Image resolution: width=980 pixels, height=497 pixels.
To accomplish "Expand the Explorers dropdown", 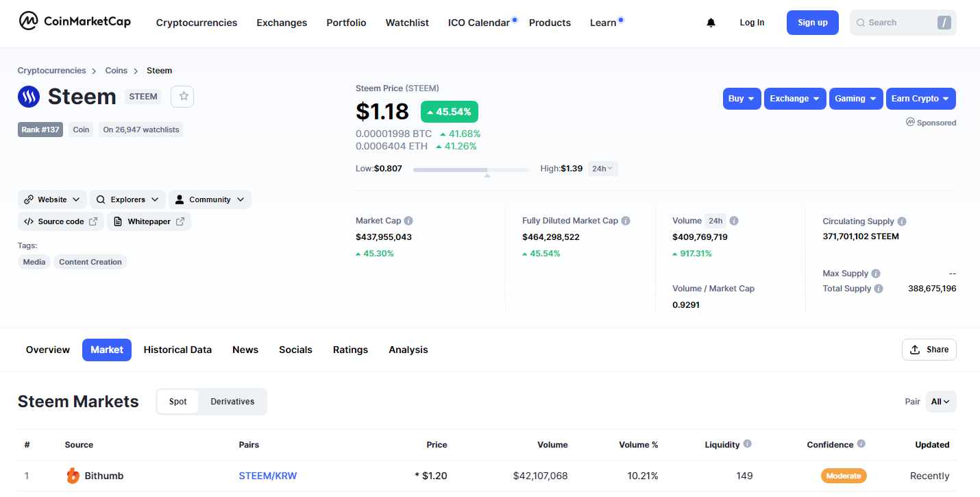I will point(127,199).
